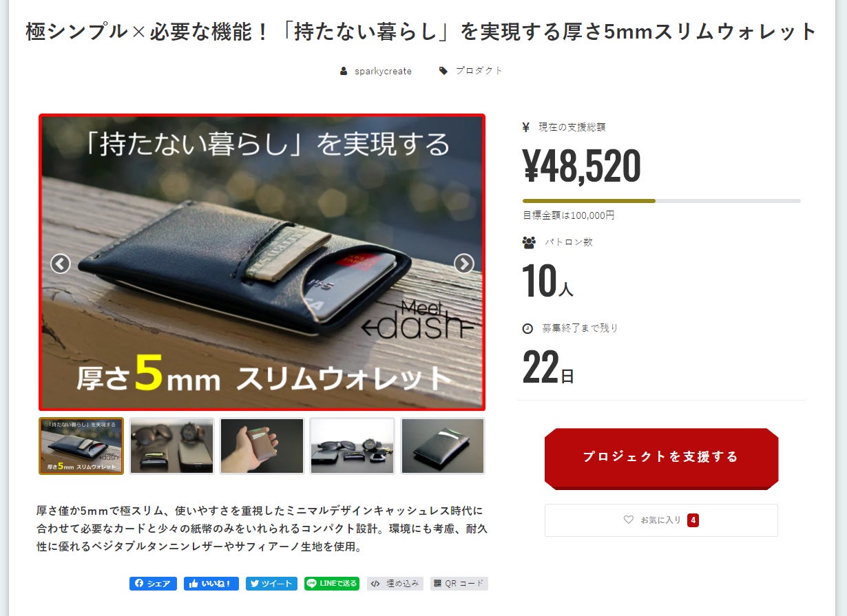Support with プロジェクトを支援する button
The image size is (847, 616).
point(661,458)
